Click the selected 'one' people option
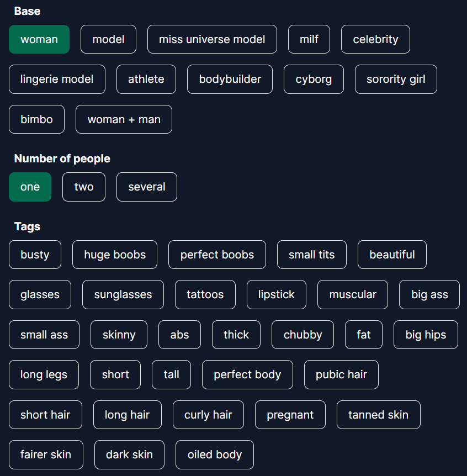This screenshot has width=467, height=476. (x=30, y=187)
